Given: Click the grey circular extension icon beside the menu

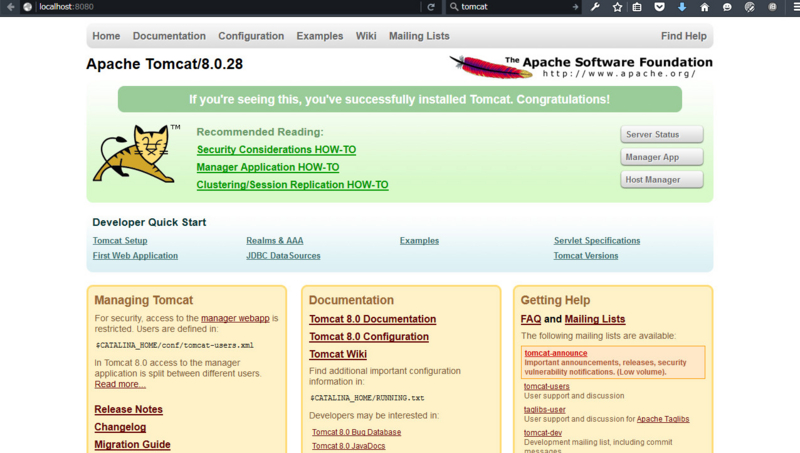Looking at the screenshot, I should click(x=772, y=7).
